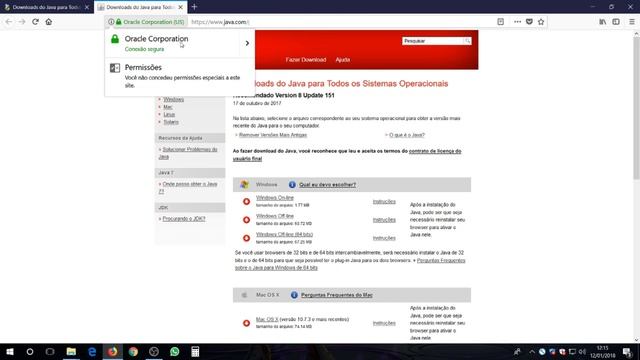Open the Mac sidebar link
Image resolution: width=640 pixels, height=360 pixels.
point(168,107)
